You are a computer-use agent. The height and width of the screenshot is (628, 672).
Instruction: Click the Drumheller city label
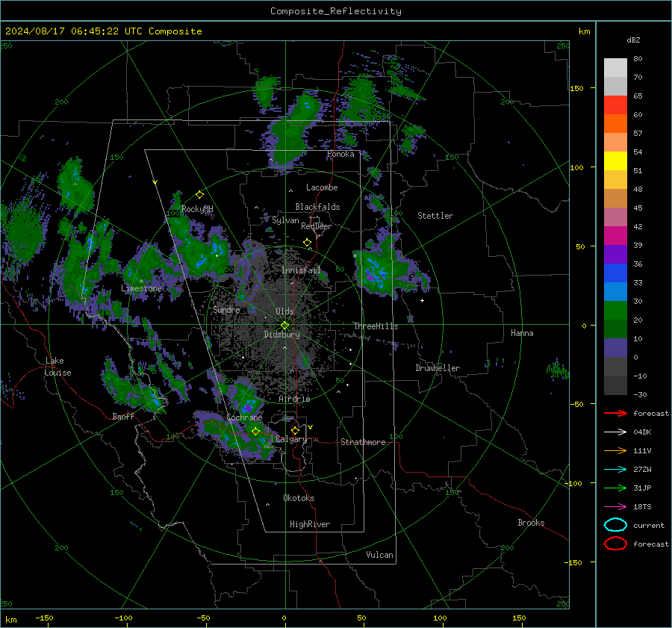point(438,368)
